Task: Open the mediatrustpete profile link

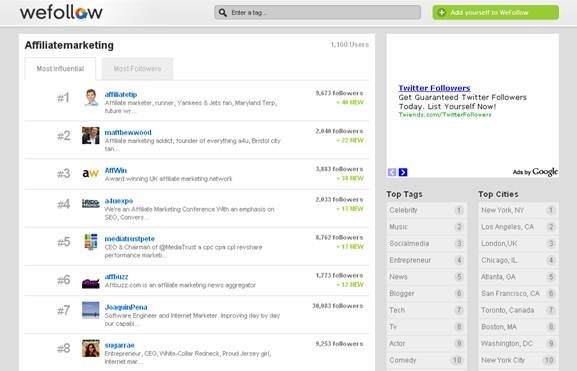Action: [130, 239]
